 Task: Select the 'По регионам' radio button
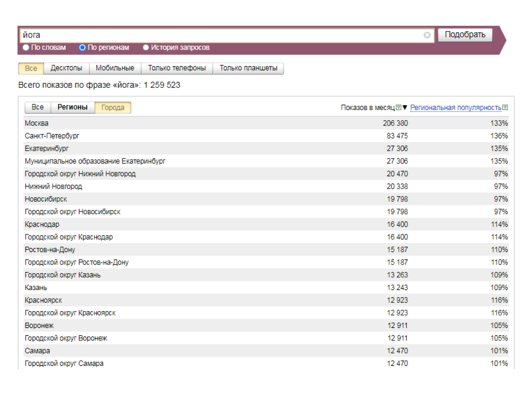point(82,47)
